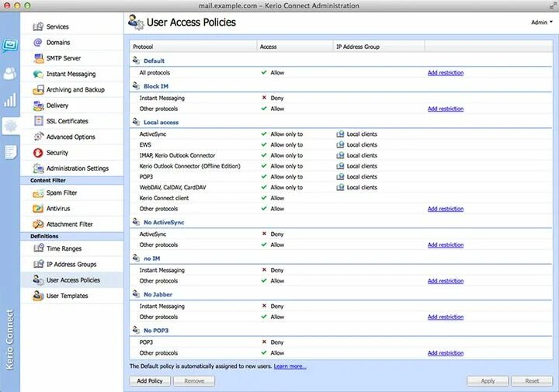Open the Admin dropdown menu
Image resolution: width=559 pixels, height=392 pixels.
pyautogui.click(x=540, y=23)
